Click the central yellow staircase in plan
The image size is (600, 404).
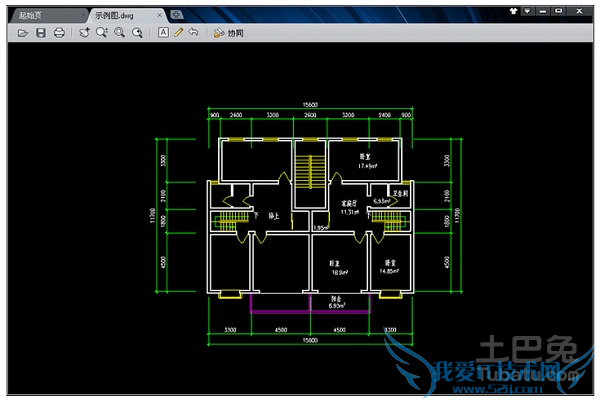310,172
